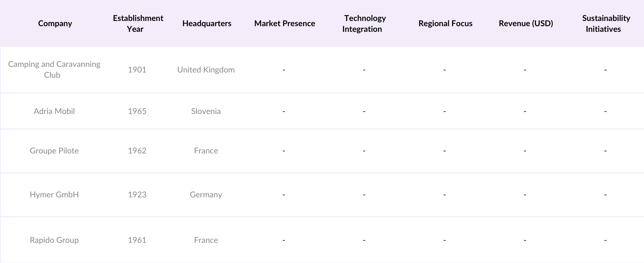Select the Establishment Year column header
This screenshot has height=263, width=644.
[138, 23]
